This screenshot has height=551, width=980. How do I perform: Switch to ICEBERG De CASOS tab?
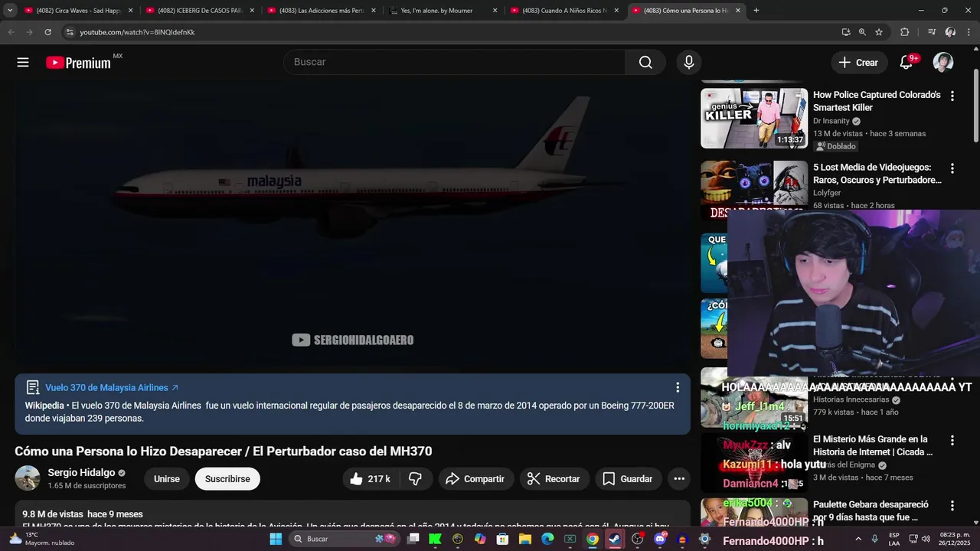pyautogui.click(x=200, y=11)
